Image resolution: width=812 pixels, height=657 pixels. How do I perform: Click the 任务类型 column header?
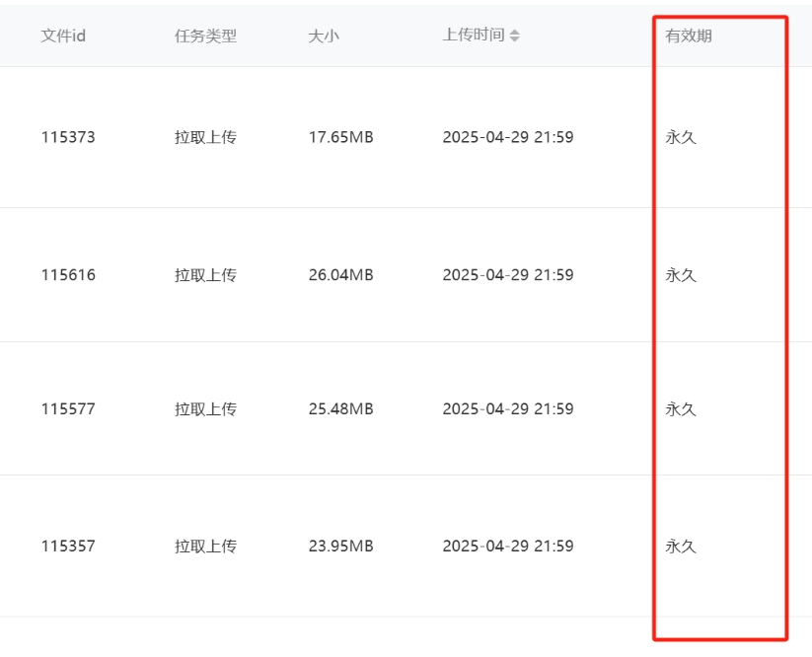point(205,36)
